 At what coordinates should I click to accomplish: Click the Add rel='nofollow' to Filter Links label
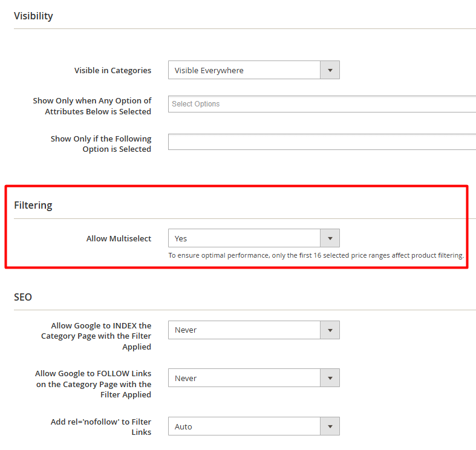[101, 426]
